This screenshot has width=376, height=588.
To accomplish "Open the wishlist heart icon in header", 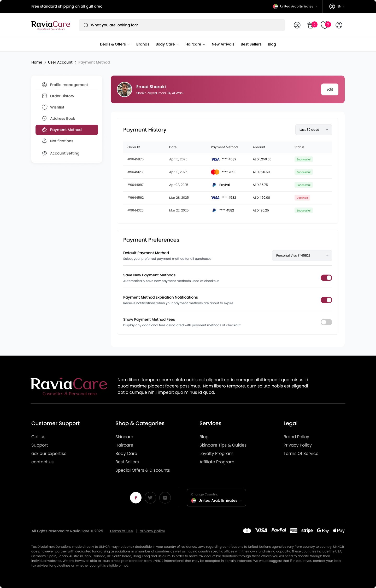I will coord(325,25).
